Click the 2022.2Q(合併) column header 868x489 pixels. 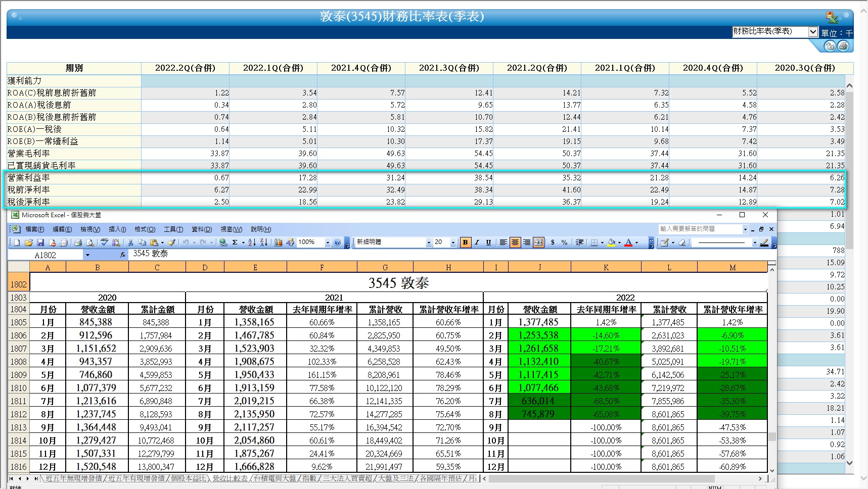point(185,68)
